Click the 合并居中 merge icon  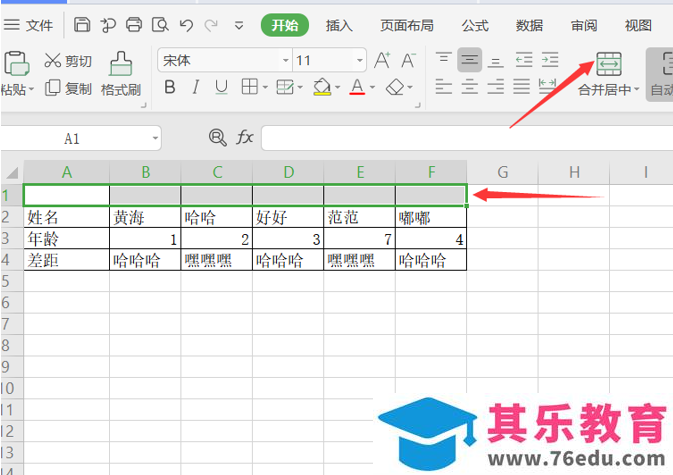[609, 64]
